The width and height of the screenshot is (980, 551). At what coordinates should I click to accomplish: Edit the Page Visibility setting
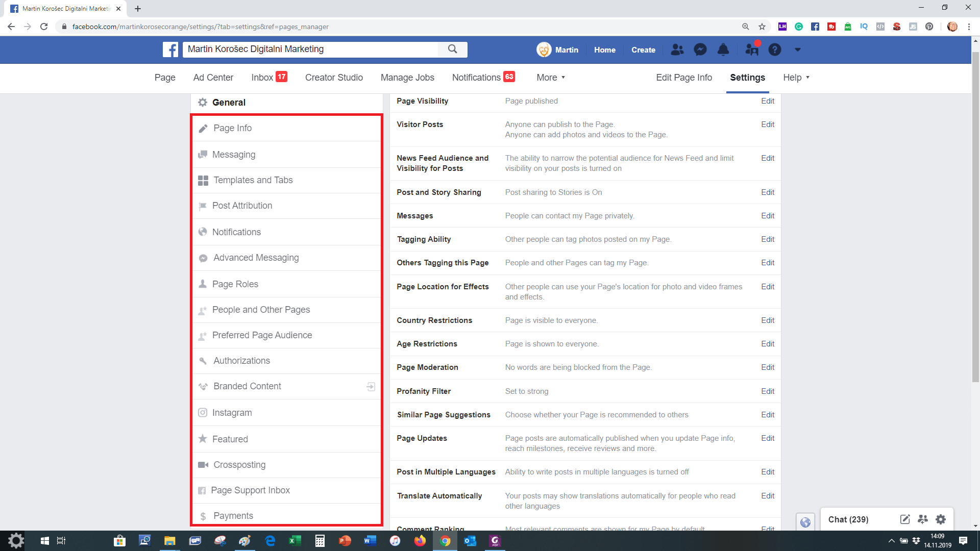(767, 101)
